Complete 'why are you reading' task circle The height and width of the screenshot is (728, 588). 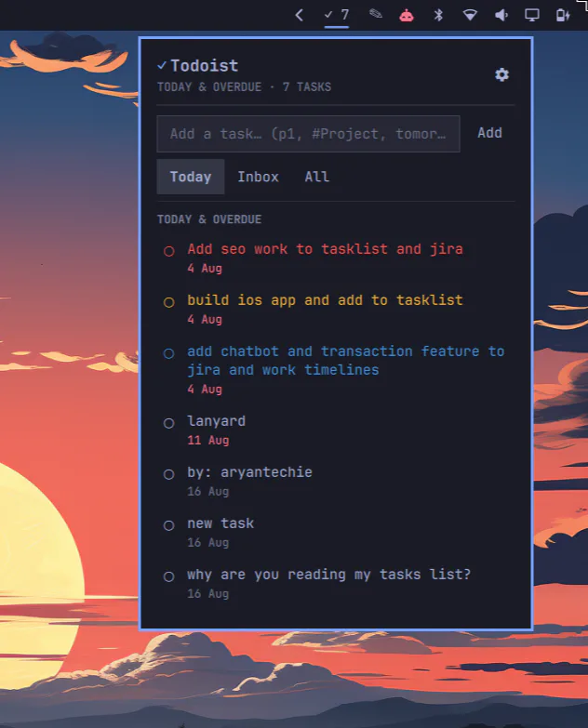[x=169, y=576]
